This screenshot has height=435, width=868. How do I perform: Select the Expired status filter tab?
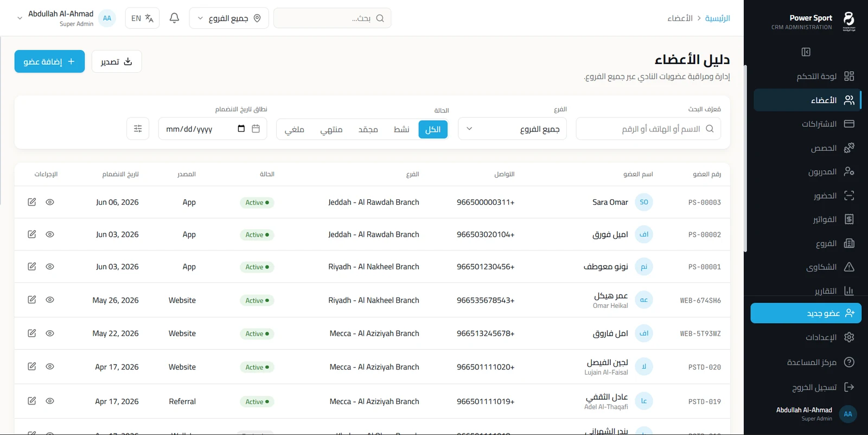(x=331, y=129)
